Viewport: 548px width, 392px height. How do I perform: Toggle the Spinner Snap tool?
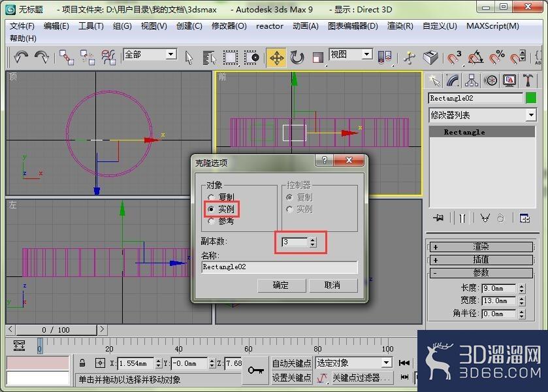(517, 57)
